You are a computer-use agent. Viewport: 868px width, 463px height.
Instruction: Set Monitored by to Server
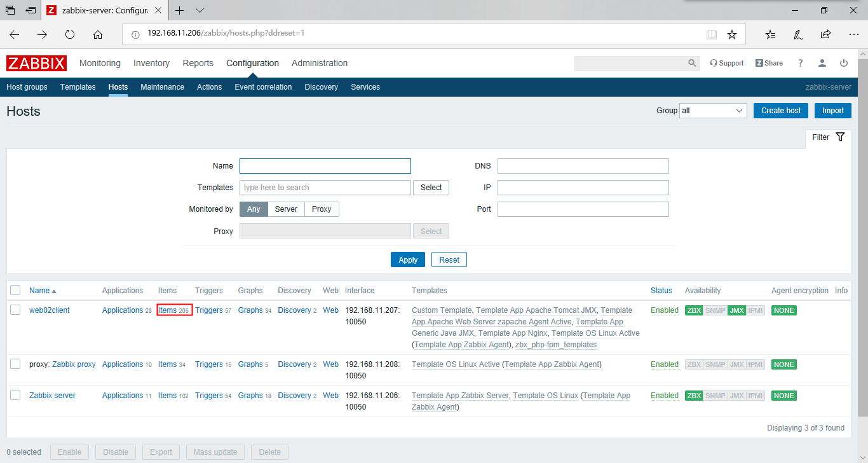(286, 209)
